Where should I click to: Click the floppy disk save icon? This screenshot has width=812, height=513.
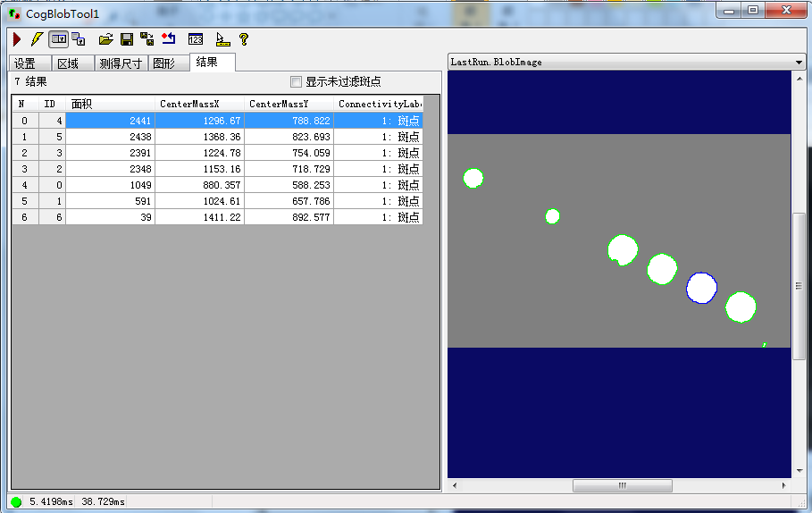click(x=127, y=39)
